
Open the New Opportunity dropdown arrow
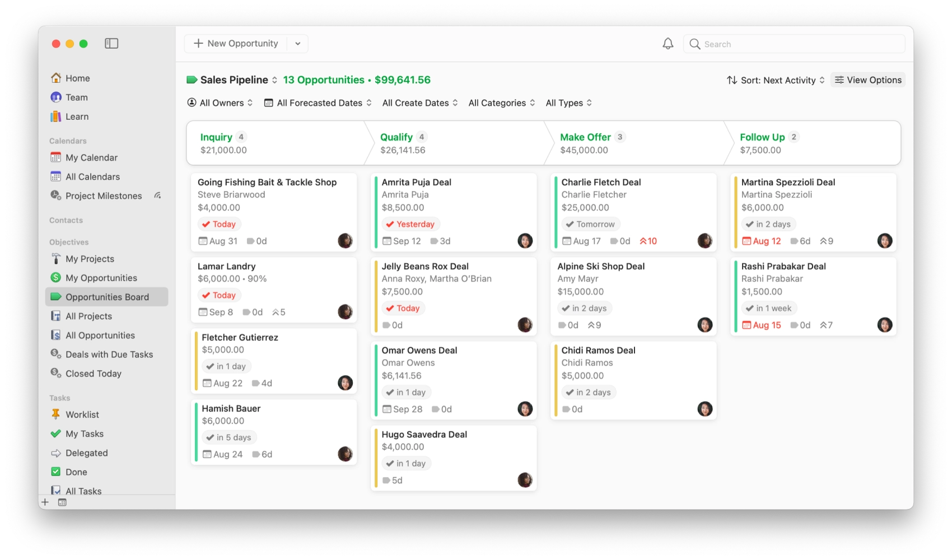(x=298, y=44)
